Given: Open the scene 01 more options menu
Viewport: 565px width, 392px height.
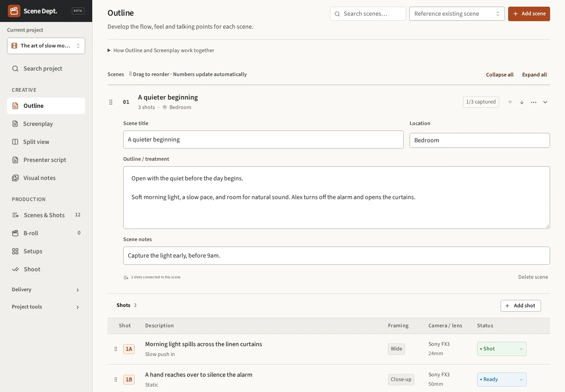Looking at the screenshot, I should click(534, 102).
